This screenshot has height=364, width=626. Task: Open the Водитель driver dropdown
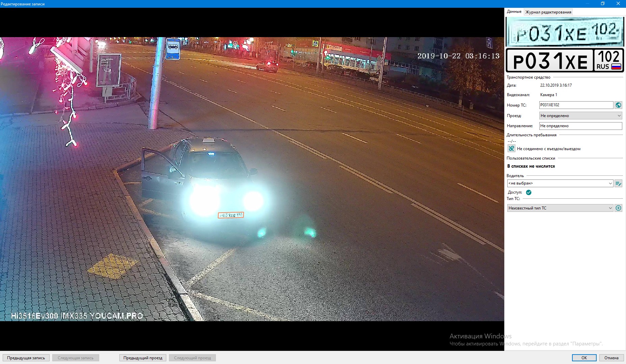click(x=560, y=184)
